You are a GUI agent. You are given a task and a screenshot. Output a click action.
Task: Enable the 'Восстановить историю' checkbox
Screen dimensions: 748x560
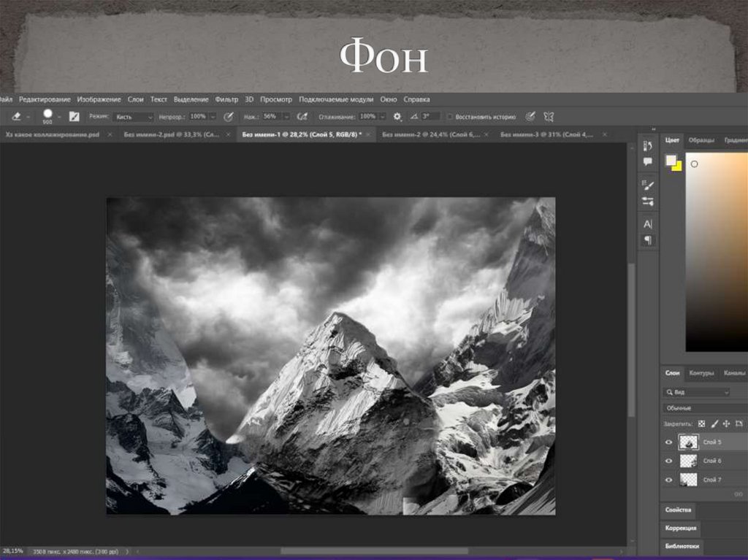(x=449, y=117)
